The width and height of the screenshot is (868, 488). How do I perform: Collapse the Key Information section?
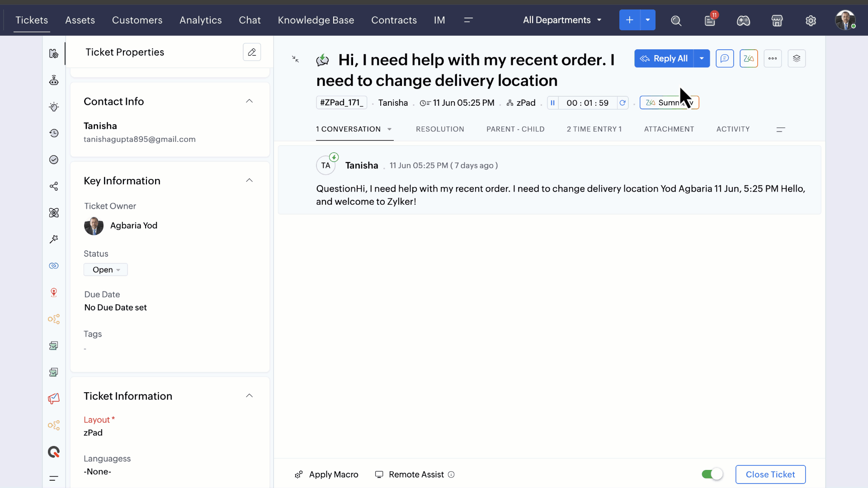click(x=249, y=181)
